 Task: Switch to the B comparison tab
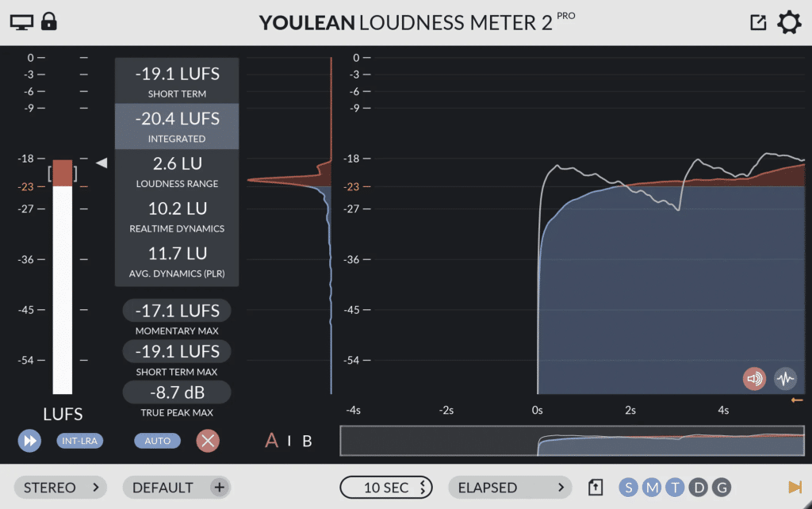[306, 441]
